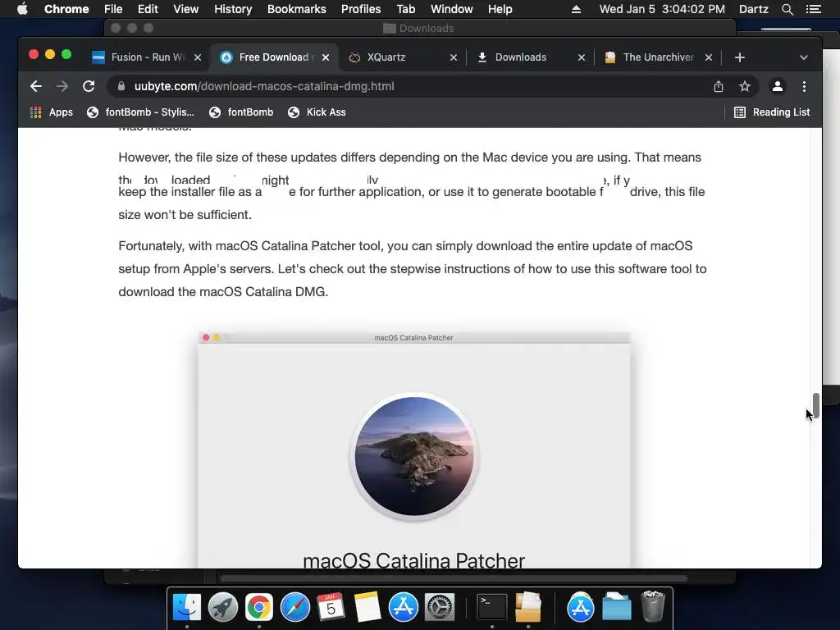Image resolution: width=840 pixels, height=630 pixels.
Task: Open the fontBomb bookmark
Action: coord(241,112)
